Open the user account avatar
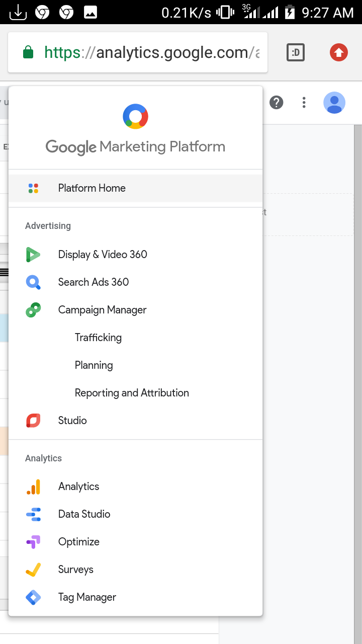Image resolution: width=362 pixels, height=644 pixels. pyautogui.click(x=334, y=103)
